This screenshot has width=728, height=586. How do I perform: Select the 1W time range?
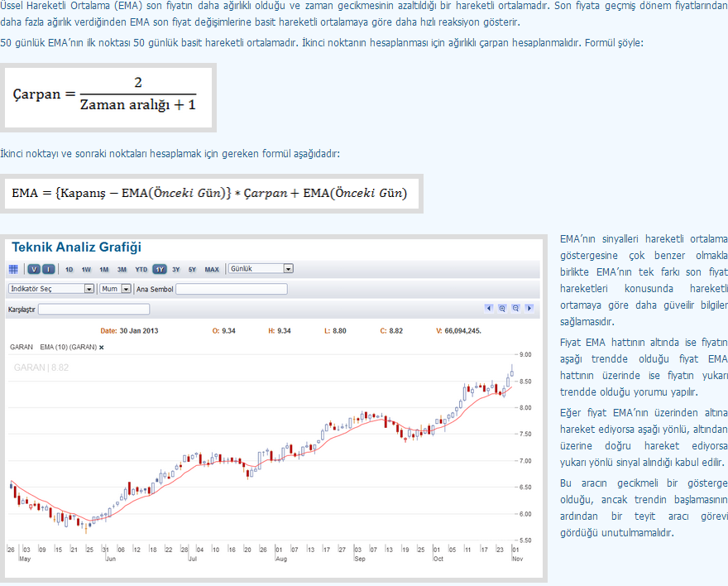86,269
